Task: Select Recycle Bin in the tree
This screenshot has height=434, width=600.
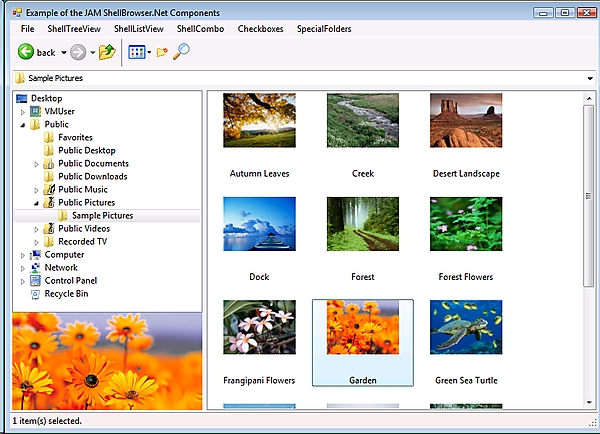Action: click(x=66, y=294)
